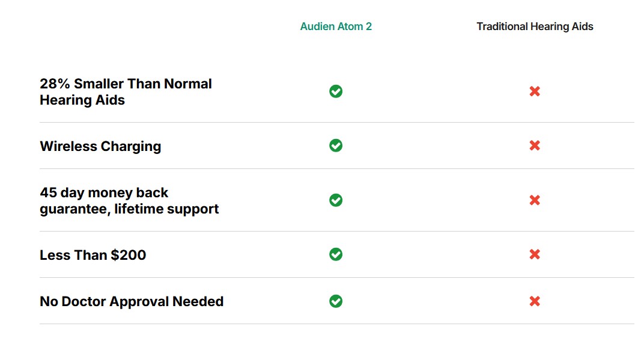Click green checkmark for 28% Smaller row
Screen dimensions: 644x341
(x=336, y=91)
